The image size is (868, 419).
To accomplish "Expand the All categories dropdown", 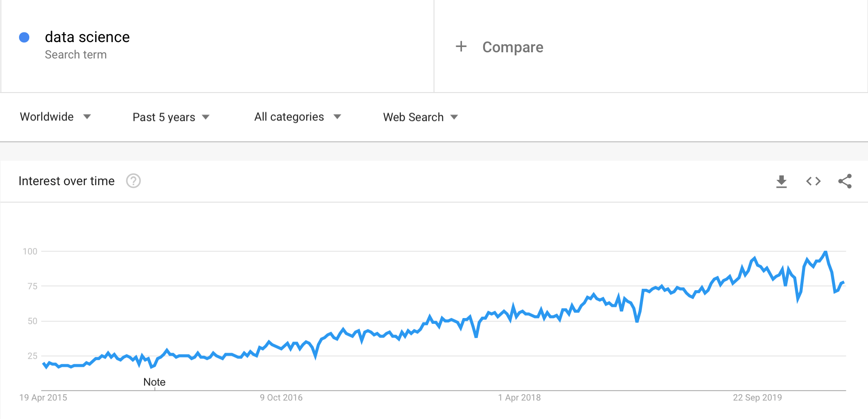I will coord(297,116).
